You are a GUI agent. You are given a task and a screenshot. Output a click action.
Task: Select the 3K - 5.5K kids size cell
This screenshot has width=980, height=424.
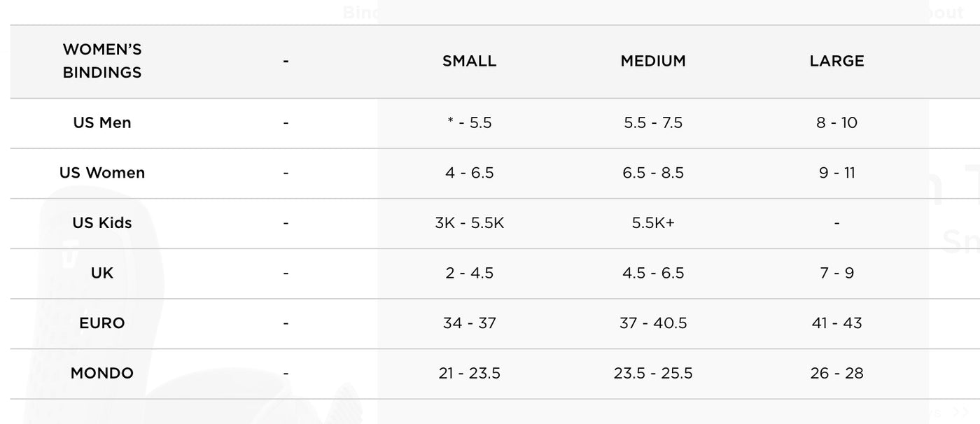coord(469,223)
